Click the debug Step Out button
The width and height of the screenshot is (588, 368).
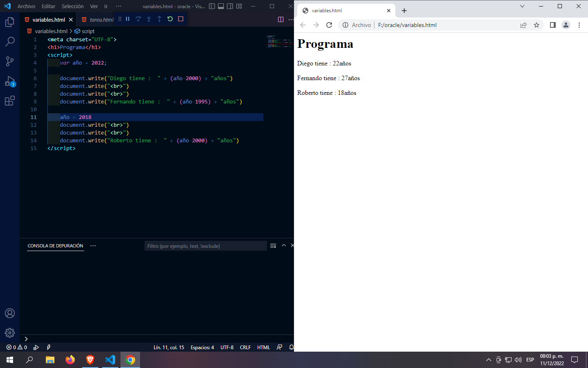click(x=159, y=19)
